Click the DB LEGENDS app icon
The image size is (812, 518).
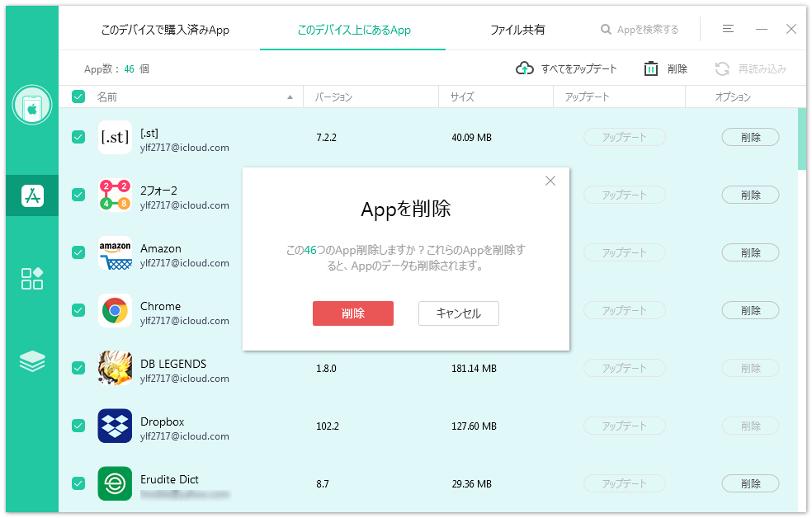pyautogui.click(x=115, y=369)
